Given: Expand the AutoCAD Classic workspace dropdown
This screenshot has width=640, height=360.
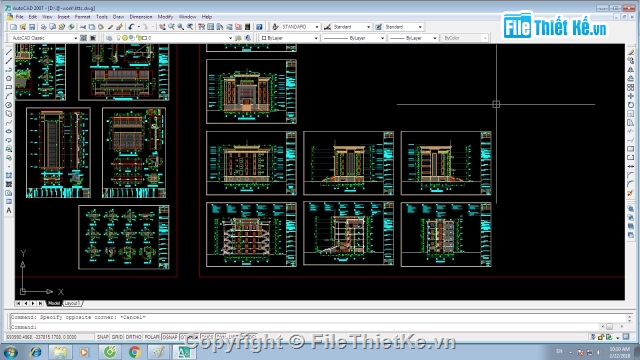Looking at the screenshot, I should coord(44,38).
